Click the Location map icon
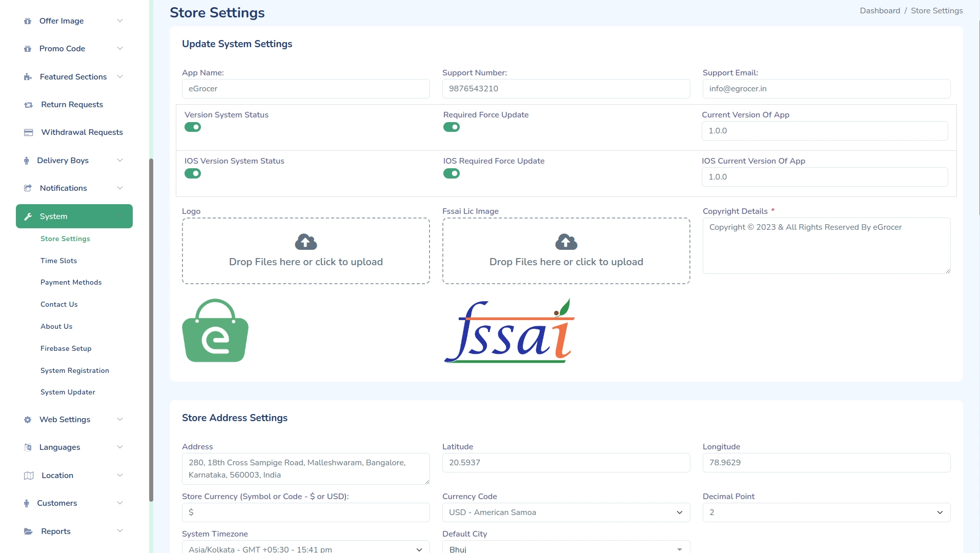 29,476
